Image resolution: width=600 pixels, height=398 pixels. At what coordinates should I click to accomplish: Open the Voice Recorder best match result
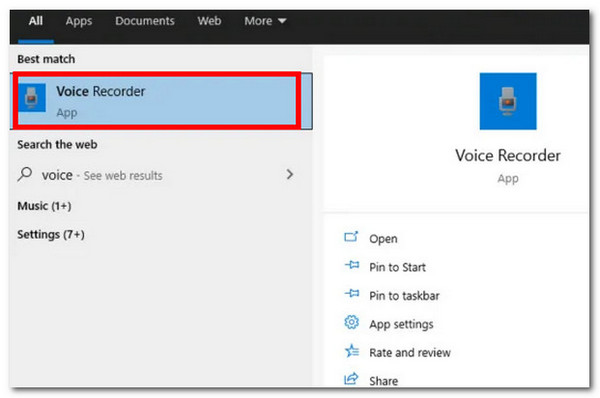(x=161, y=101)
